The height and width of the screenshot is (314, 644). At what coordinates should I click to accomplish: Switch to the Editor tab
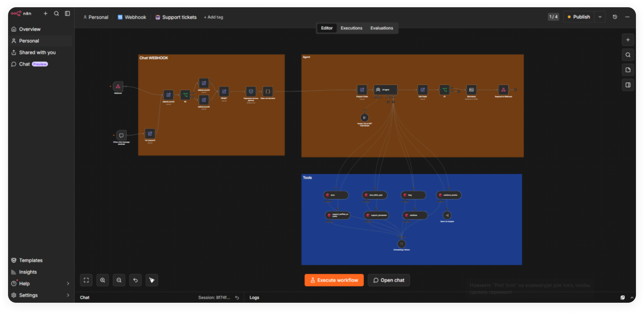(x=327, y=28)
